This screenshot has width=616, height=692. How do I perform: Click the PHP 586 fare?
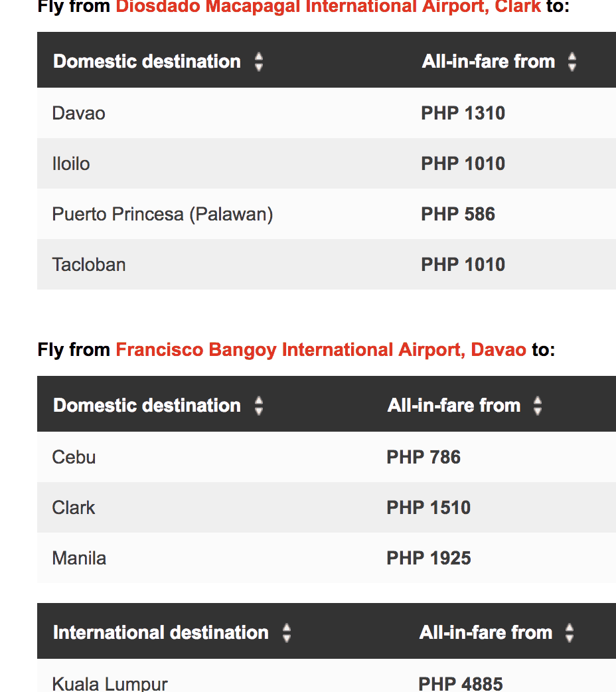point(458,215)
